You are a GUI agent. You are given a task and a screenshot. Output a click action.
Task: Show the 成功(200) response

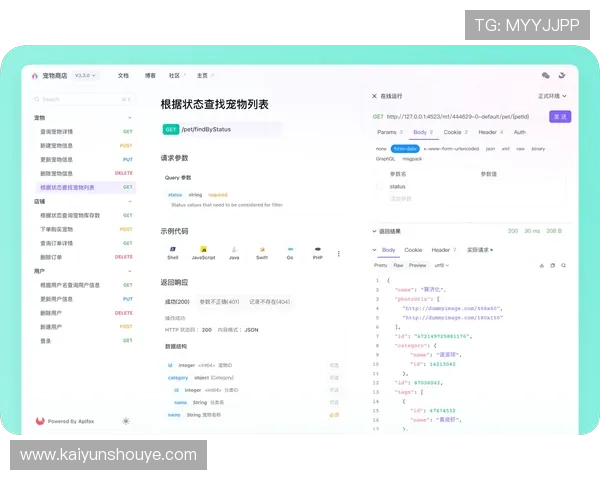pos(177,302)
